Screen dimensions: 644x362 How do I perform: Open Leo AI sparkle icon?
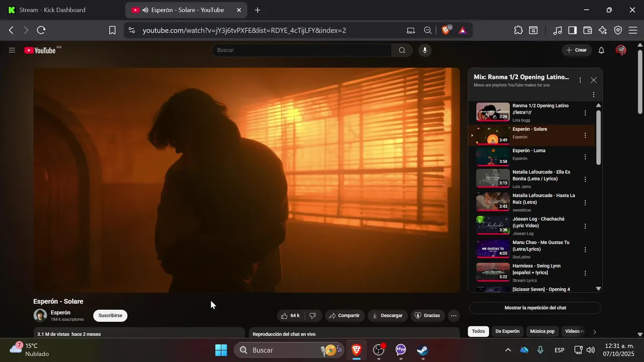pos(603,30)
